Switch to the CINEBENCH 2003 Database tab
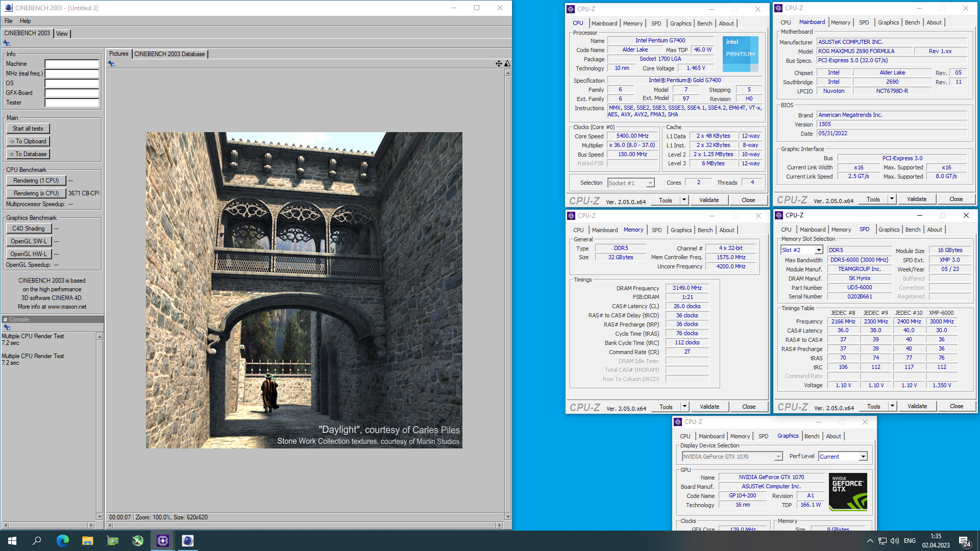Screen dimensions: 980x551 (169, 54)
